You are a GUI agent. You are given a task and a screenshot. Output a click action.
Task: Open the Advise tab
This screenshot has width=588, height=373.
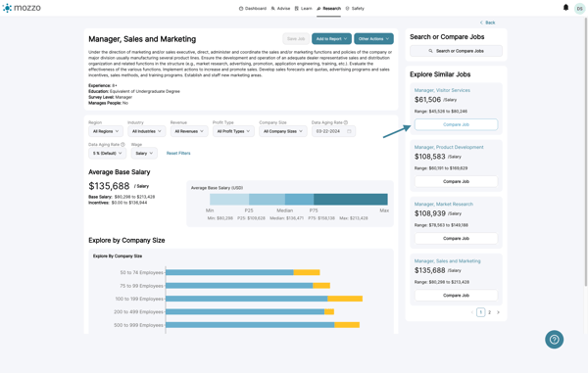[x=280, y=8]
